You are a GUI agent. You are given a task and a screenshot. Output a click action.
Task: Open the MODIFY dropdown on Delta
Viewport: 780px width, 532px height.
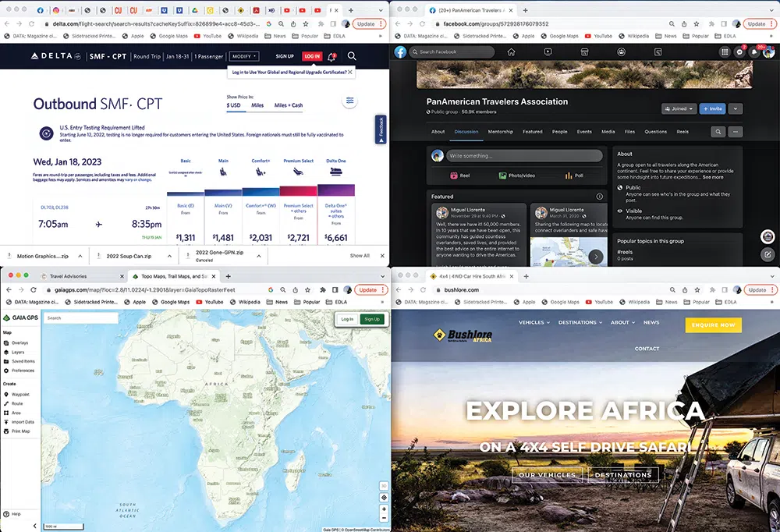pyautogui.click(x=244, y=56)
